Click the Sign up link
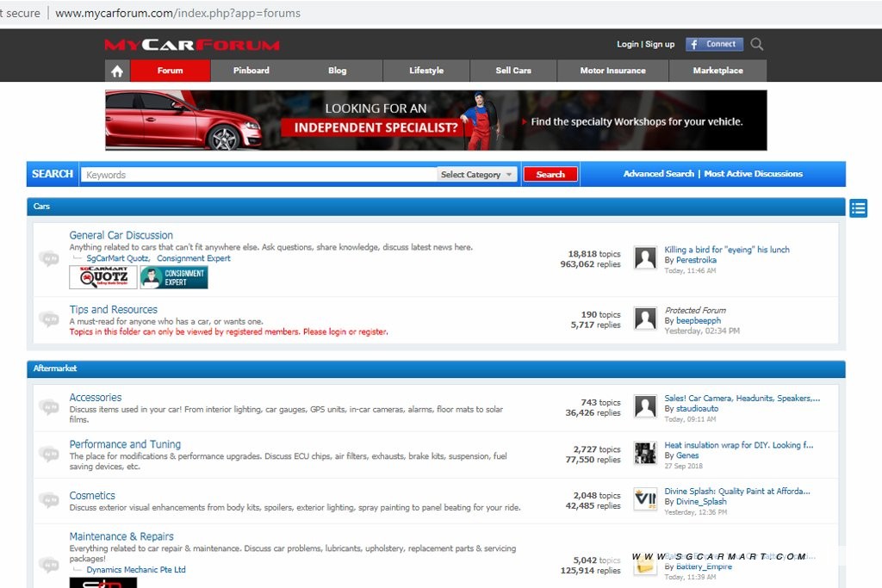882x588 pixels. (x=660, y=45)
